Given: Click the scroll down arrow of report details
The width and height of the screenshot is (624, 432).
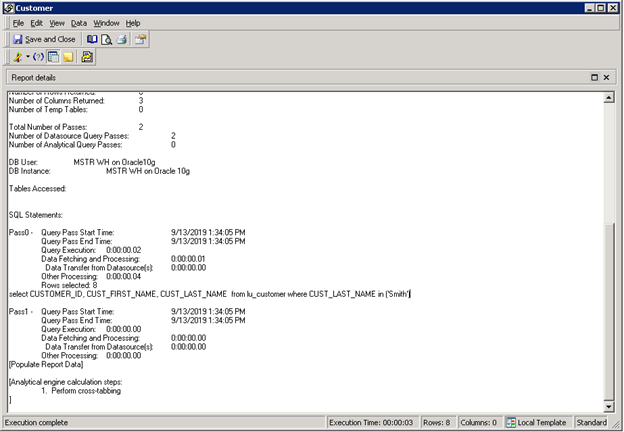Looking at the screenshot, I should point(610,407).
